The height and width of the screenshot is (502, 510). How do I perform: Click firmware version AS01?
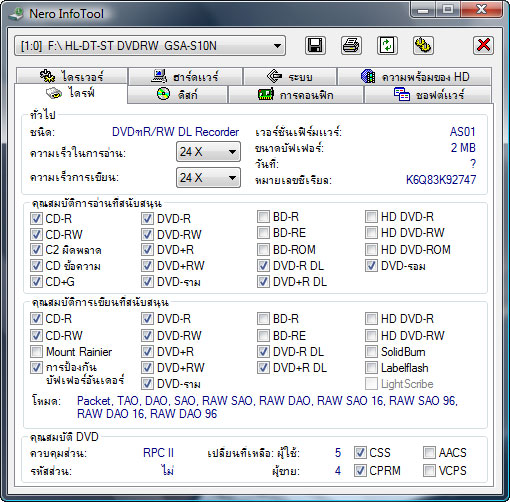[462, 132]
